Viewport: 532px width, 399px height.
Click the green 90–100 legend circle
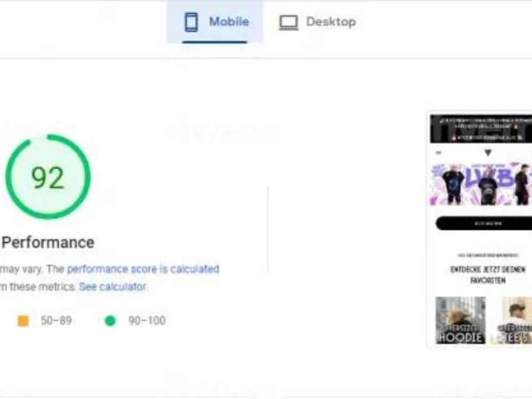pyautogui.click(x=110, y=321)
